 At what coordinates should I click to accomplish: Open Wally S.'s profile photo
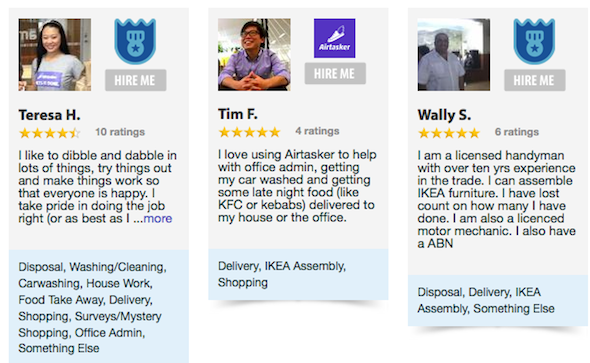(454, 55)
